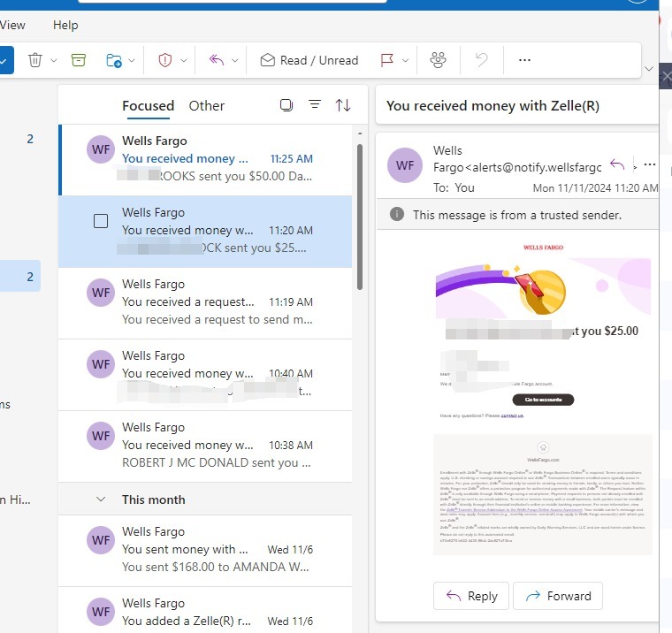Open more actions ellipsis in message header
672x633 pixels.
click(x=650, y=164)
